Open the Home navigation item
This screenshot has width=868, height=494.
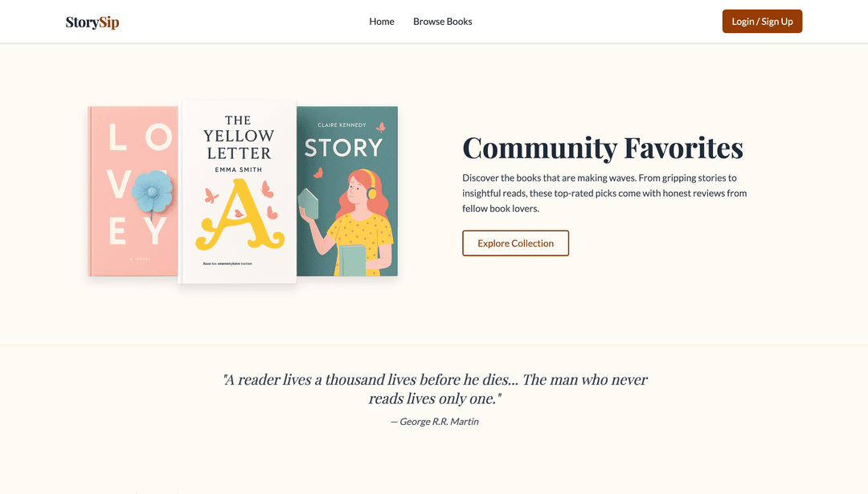pyautogui.click(x=382, y=22)
